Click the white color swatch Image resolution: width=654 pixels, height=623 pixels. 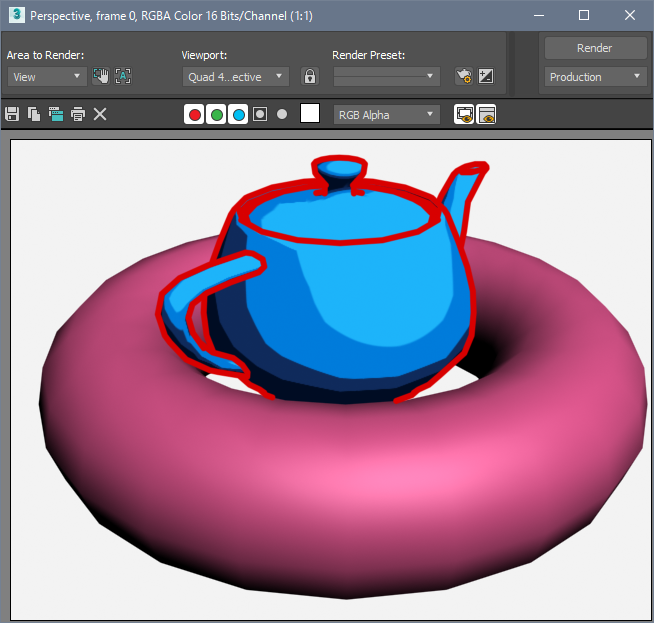310,114
